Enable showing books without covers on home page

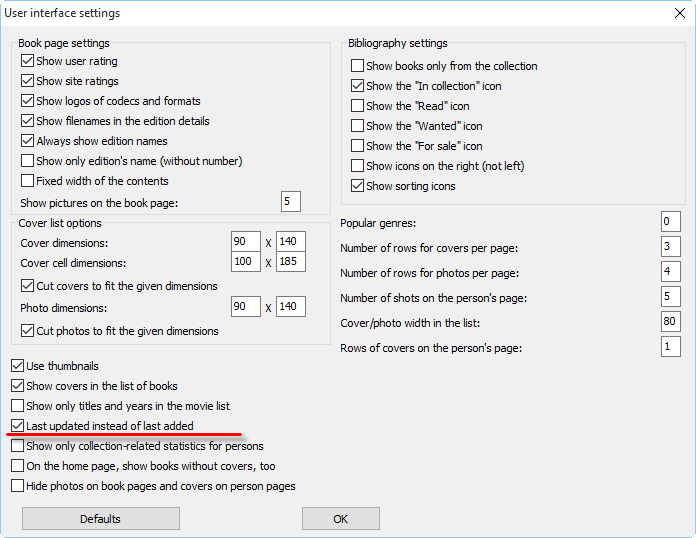coord(17,466)
